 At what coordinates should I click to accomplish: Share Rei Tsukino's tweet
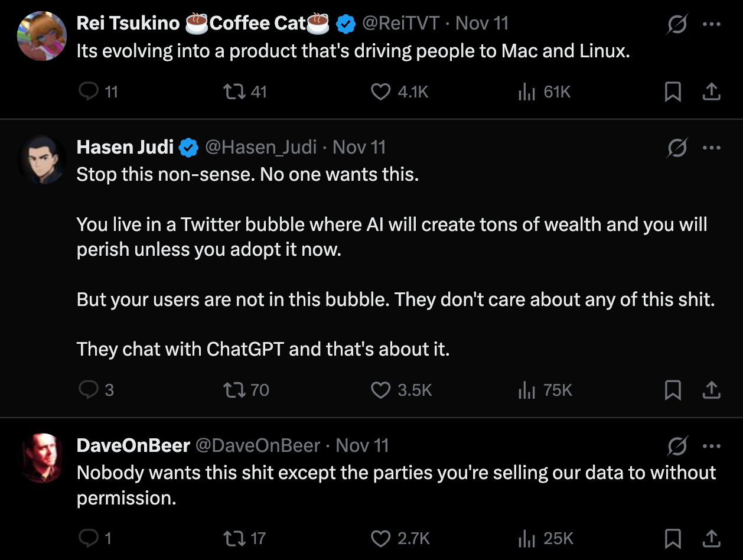click(x=712, y=92)
